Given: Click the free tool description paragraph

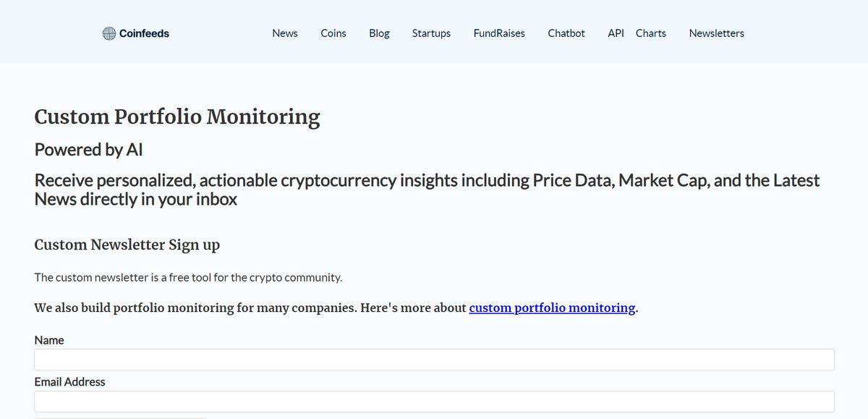Looking at the screenshot, I should pyautogui.click(x=188, y=277).
